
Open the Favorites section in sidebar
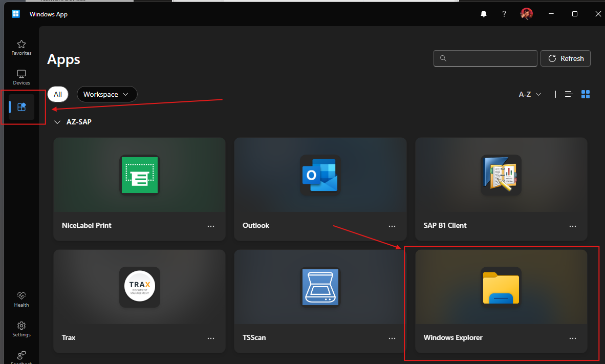pyautogui.click(x=21, y=47)
